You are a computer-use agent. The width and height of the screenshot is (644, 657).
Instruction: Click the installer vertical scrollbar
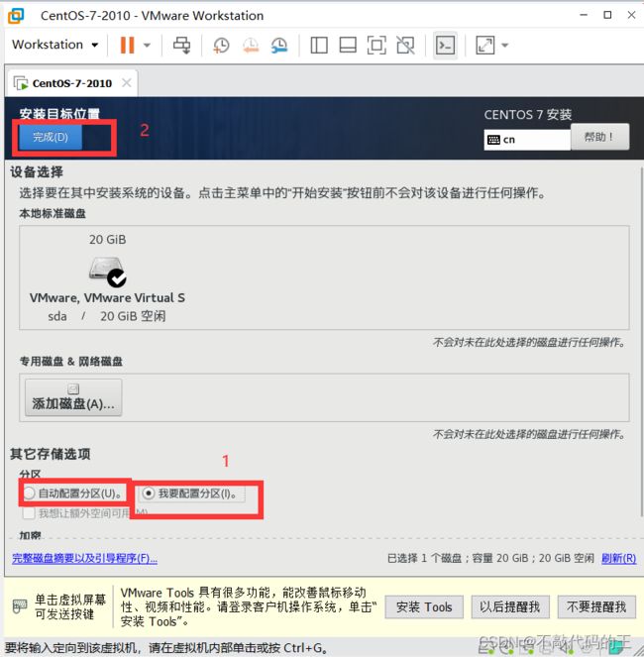tap(641, 341)
